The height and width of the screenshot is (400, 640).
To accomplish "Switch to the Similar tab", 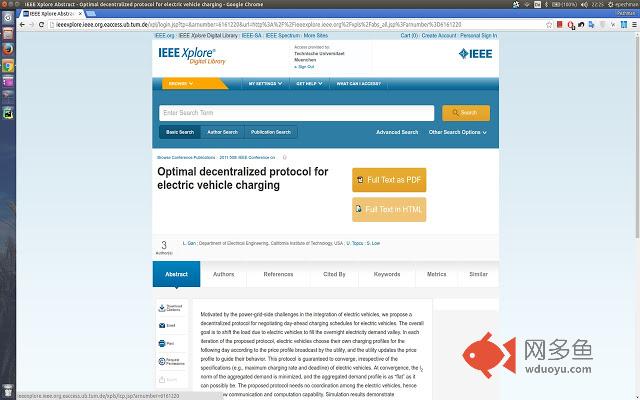I will pos(478,274).
